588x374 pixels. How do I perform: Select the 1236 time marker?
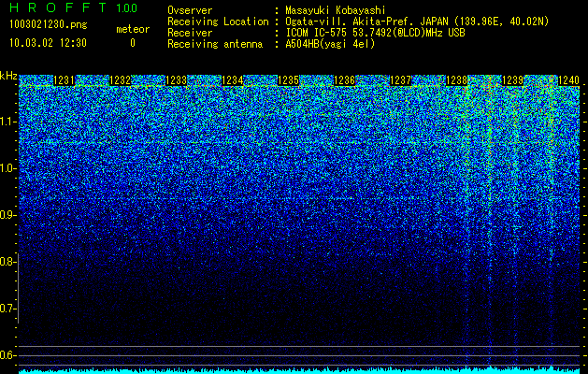click(344, 80)
